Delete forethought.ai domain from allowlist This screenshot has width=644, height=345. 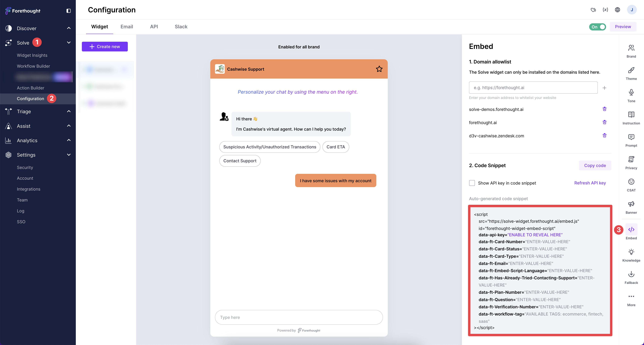604,122
